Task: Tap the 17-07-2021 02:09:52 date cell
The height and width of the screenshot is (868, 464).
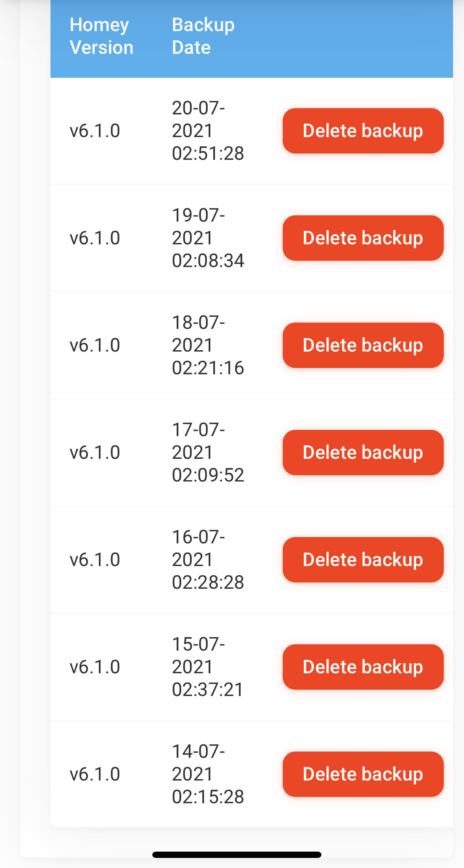Action: pos(208,453)
